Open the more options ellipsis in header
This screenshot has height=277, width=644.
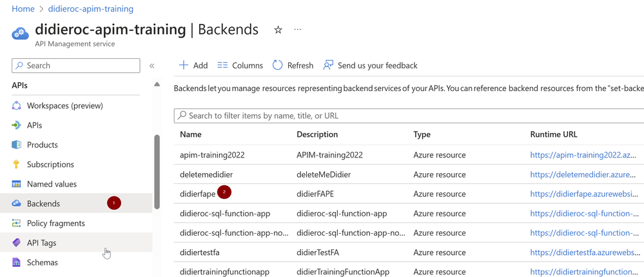tap(297, 30)
